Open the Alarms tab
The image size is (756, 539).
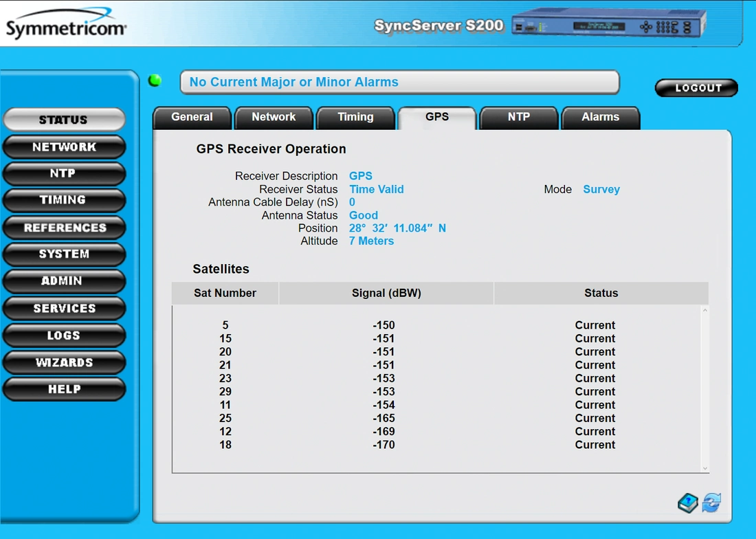600,118
